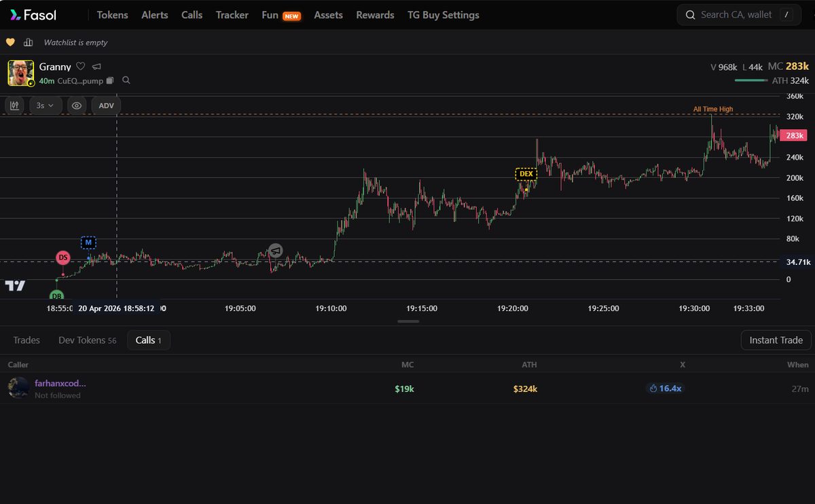The height and width of the screenshot is (504, 815).
Task: Go to Calls in top navigation
Action: pyautogui.click(x=192, y=15)
